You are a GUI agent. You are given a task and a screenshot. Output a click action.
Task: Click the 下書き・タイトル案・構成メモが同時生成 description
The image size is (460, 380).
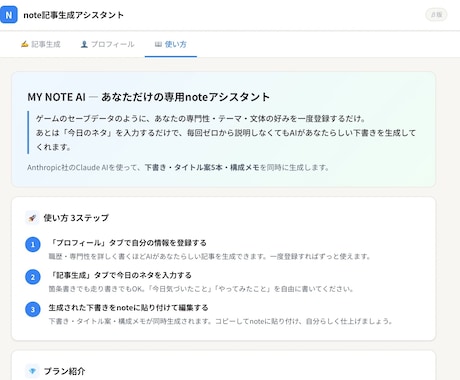[x=220, y=321]
